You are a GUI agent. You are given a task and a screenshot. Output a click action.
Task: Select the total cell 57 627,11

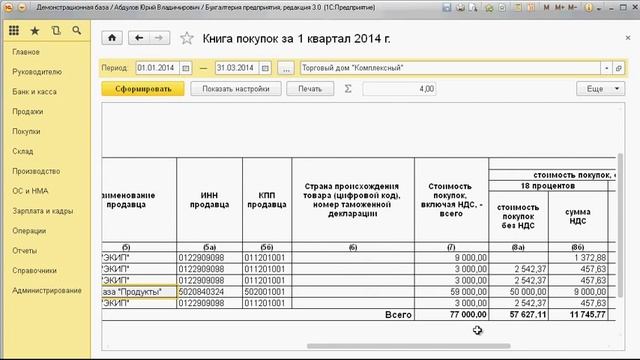518,315
